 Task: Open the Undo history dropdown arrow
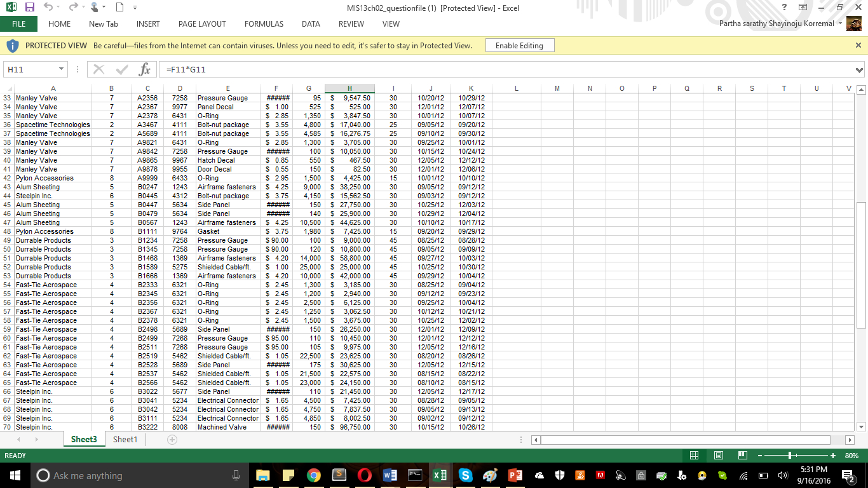pyautogui.click(x=58, y=7)
